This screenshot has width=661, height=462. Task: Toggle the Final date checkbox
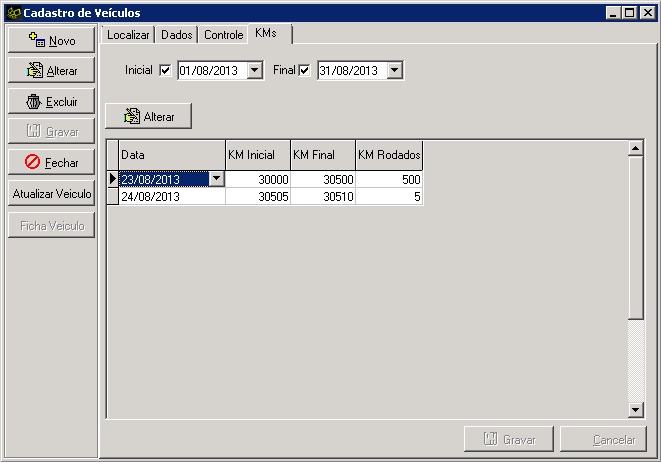coord(305,71)
